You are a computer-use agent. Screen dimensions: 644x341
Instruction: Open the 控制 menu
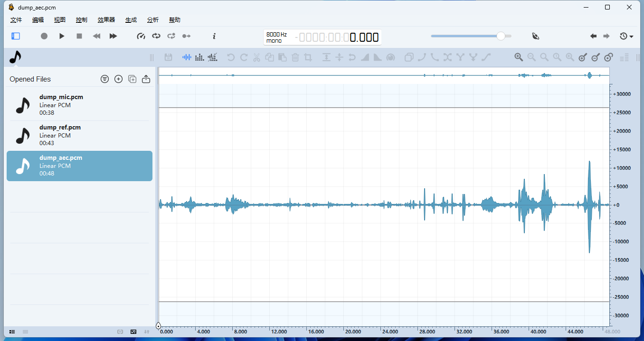(x=82, y=20)
